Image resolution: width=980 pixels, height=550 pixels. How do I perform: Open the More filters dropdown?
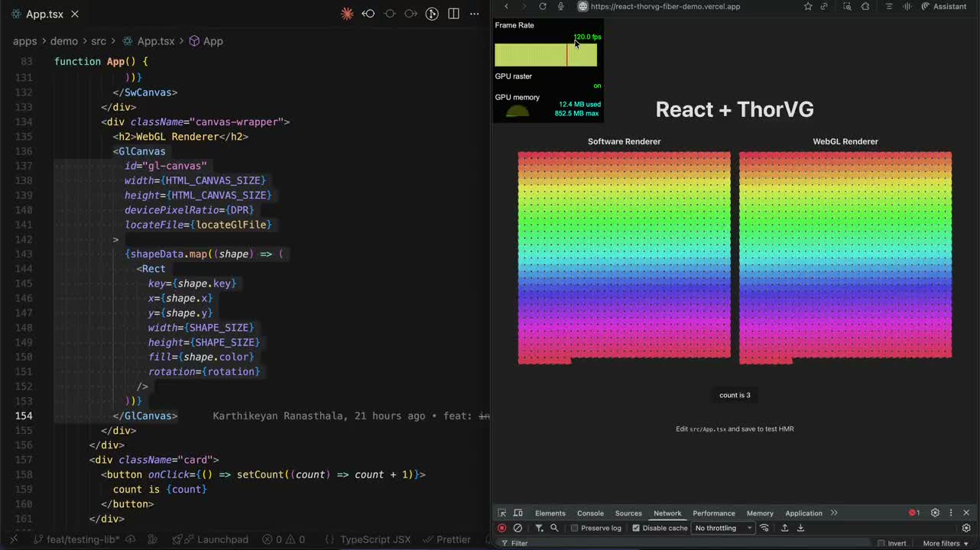click(x=946, y=544)
